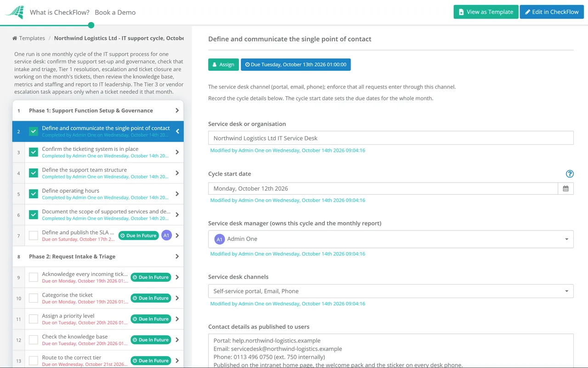
Task: Open Confirm the ticketing system task chevron
Action: (177, 152)
